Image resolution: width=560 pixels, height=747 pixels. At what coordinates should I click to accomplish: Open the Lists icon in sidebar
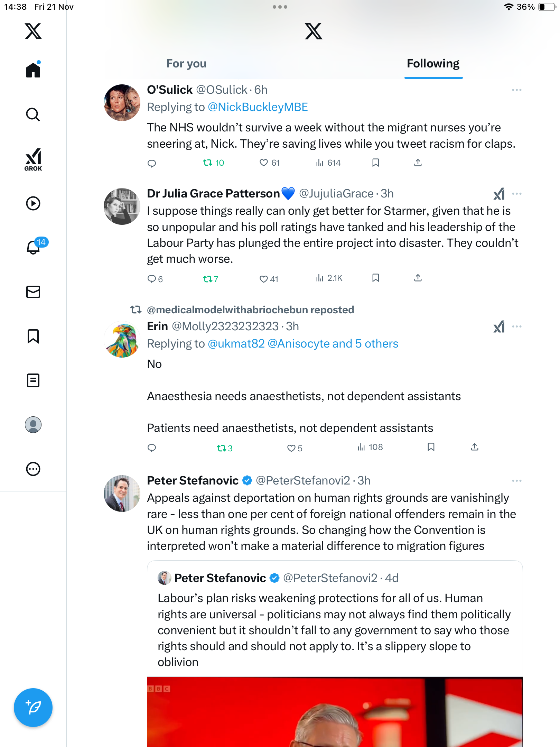(33, 380)
